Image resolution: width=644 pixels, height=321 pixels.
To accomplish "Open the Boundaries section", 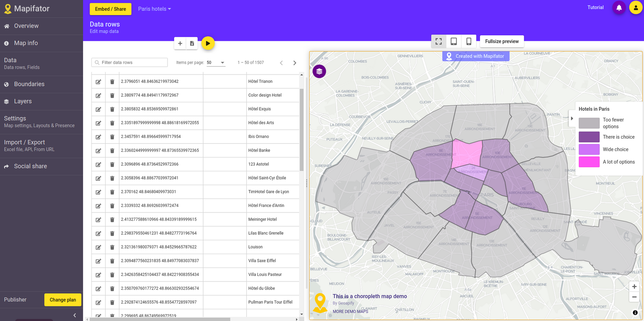I will click(29, 84).
